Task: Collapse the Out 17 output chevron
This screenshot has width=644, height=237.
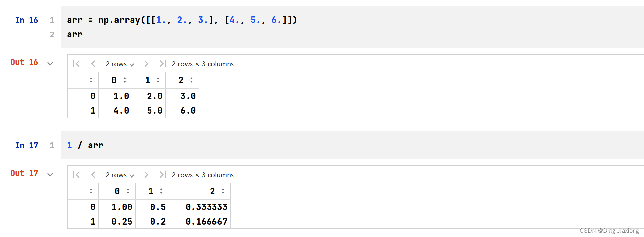Action: (x=50, y=175)
